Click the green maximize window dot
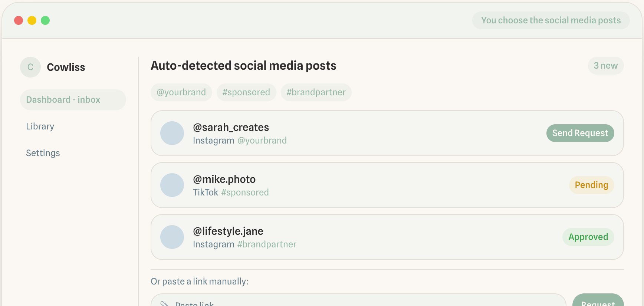This screenshot has height=306, width=644. tap(45, 20)
